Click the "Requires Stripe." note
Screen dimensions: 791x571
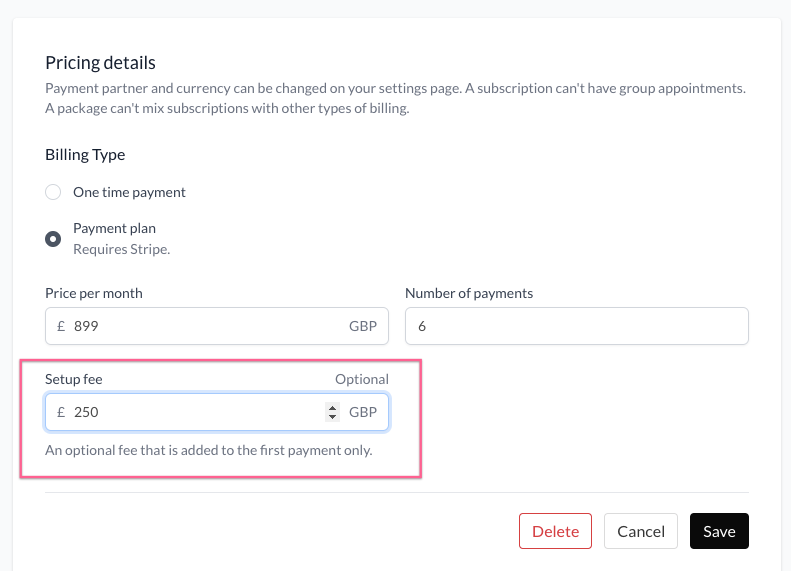(x=121, y=249)
